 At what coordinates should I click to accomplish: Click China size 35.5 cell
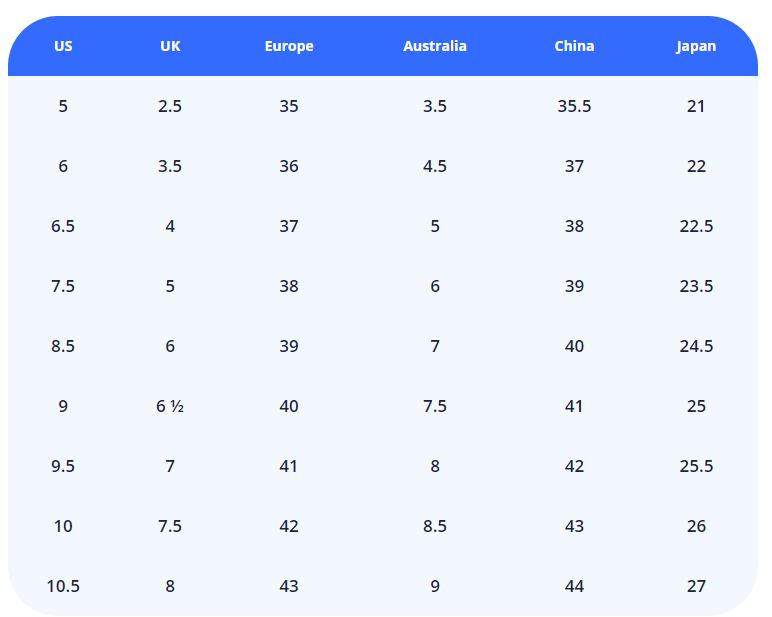pyautogui.click(x=574, y=106)
